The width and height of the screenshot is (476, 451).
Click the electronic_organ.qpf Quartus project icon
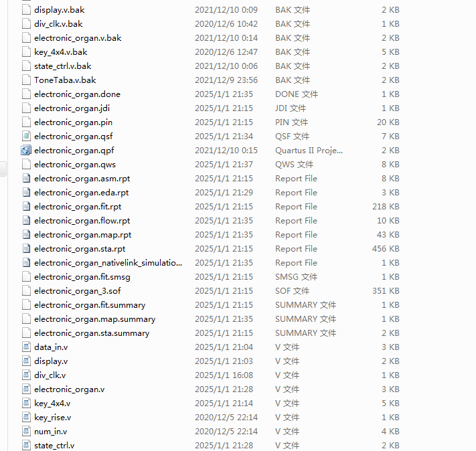[x=26, y=151]
